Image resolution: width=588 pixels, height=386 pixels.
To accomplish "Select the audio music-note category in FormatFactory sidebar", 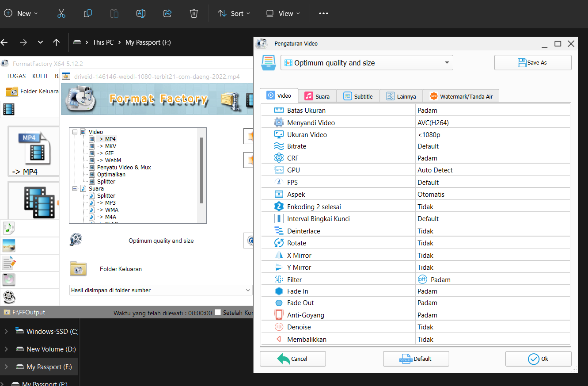I will [x=9, y=228].
